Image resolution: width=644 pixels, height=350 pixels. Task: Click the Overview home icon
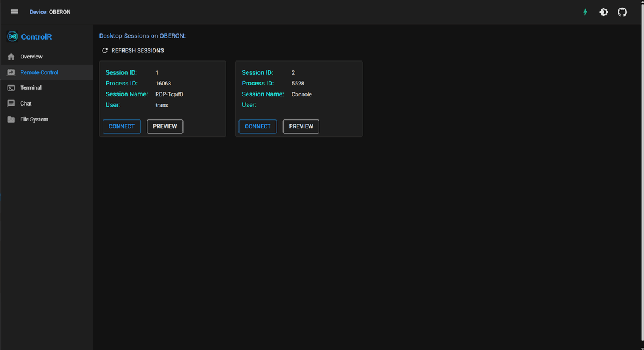(x=11, y=57)
